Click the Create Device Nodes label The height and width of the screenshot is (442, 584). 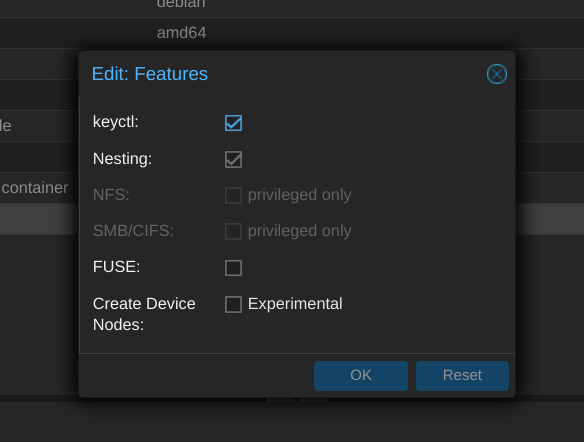(144, 314)
